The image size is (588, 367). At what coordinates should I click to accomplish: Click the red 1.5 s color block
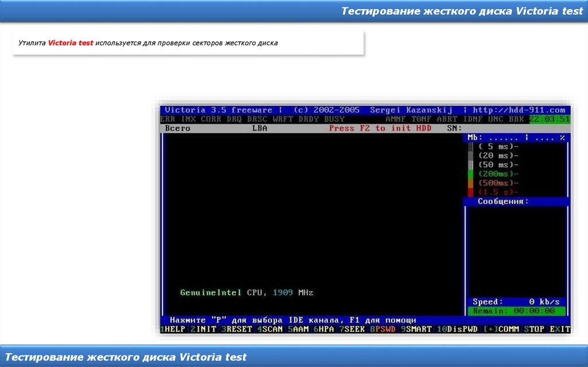[471, 192]
